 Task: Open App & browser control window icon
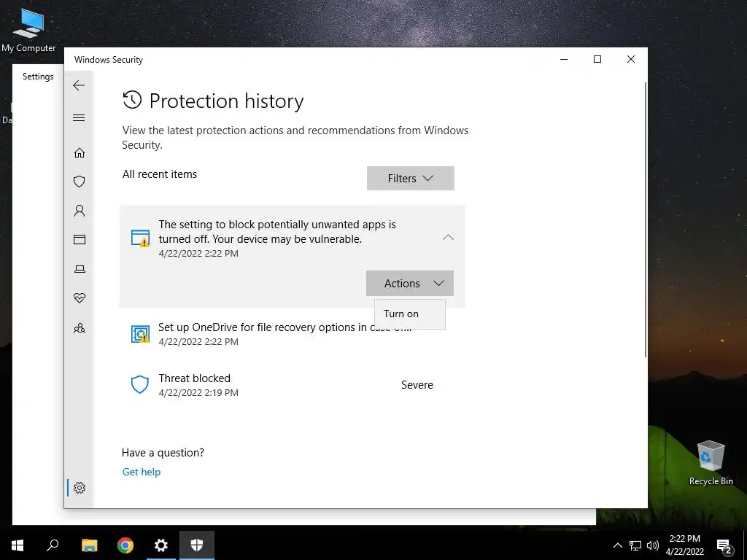(79, 239)
